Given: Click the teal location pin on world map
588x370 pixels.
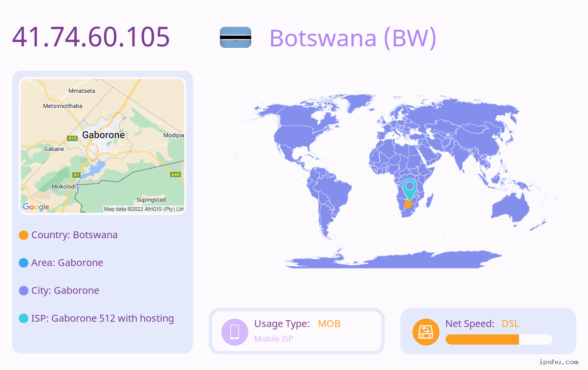Looking at the screenshot, I should [409, 189].
